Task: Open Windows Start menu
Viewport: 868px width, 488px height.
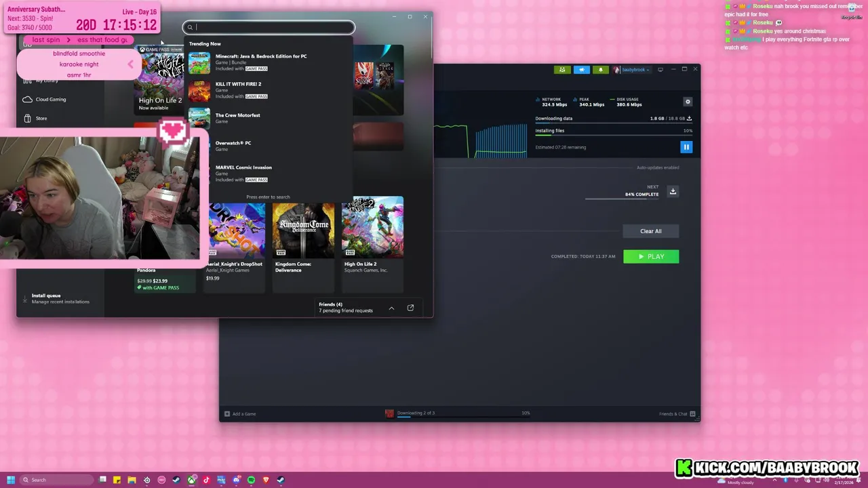Action: pos(10,480)
